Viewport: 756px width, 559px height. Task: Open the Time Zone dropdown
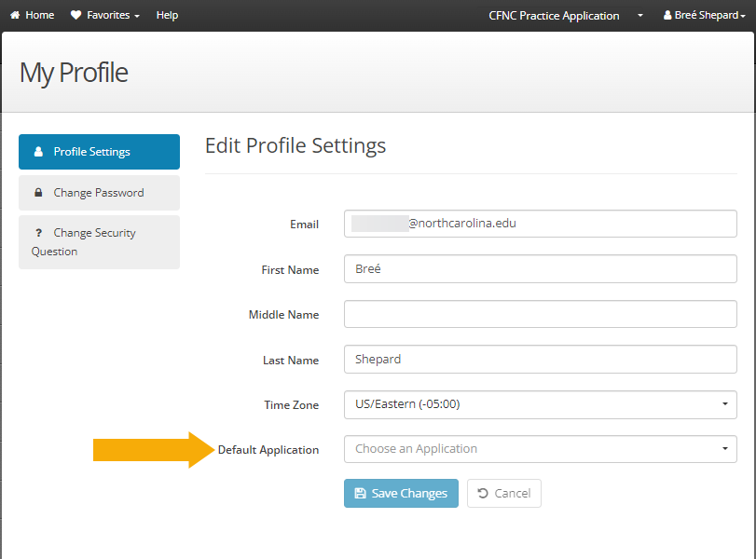coord(540,403)
